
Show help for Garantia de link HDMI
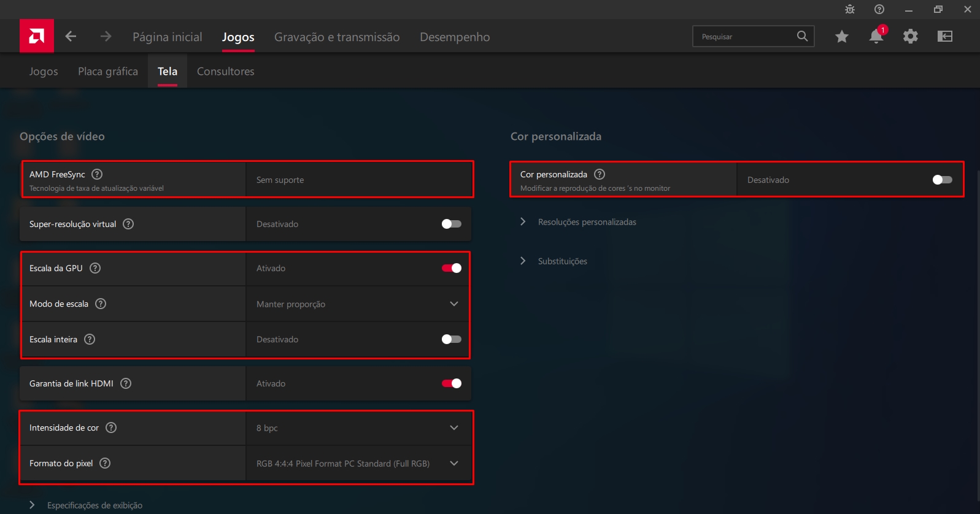(x=126, y=383)
